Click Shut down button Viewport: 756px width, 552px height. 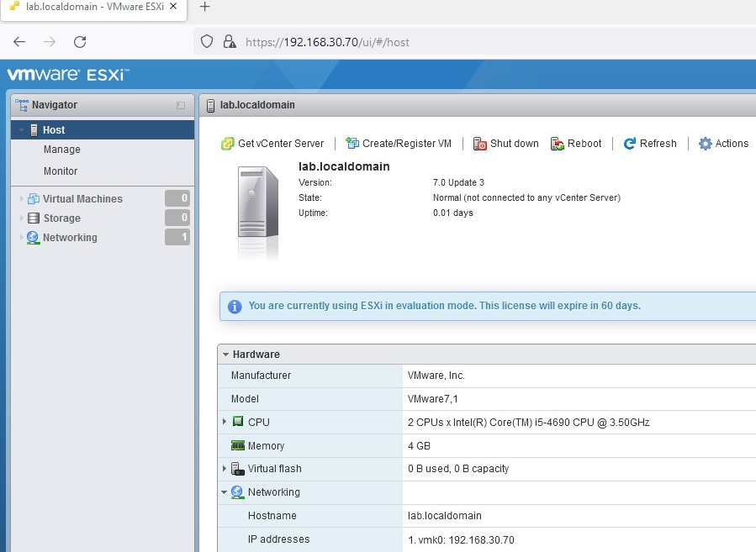click(505, 144)
